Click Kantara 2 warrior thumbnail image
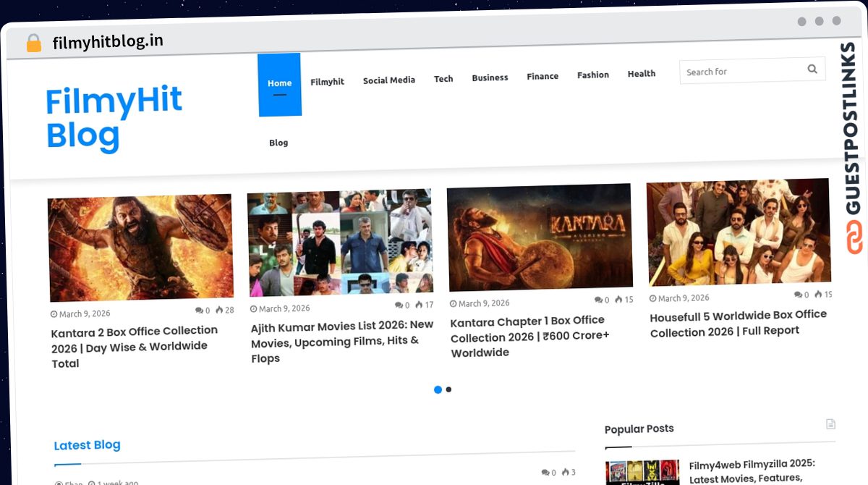Image resolution: width=868 pixels, height=485 pixels. click(x=140, y=247)
